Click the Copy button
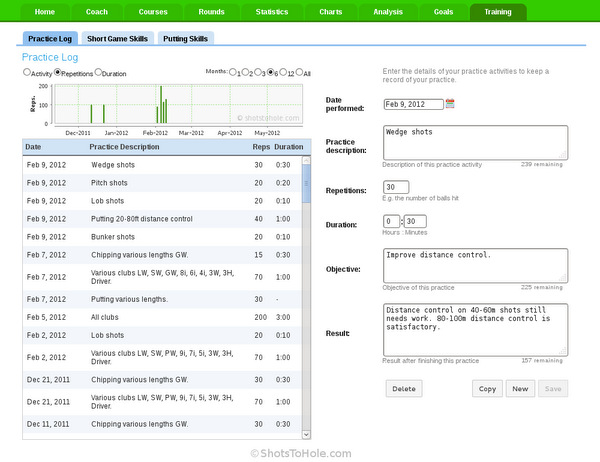 pos(487,389)
